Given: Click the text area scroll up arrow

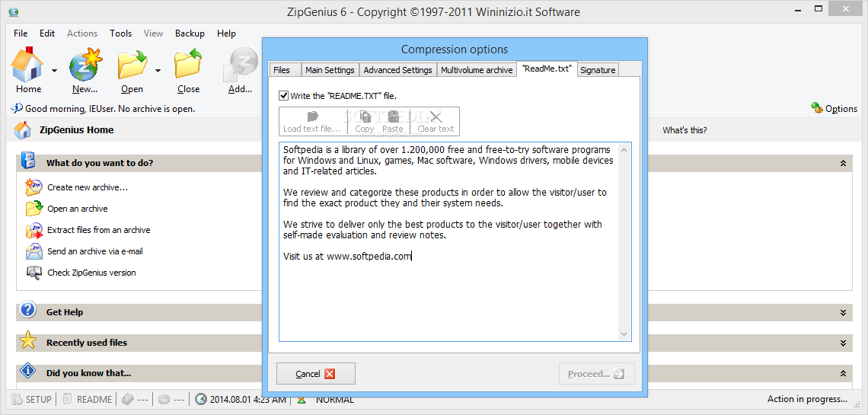Looking at the screenshot, I should (x=624, y=149).
